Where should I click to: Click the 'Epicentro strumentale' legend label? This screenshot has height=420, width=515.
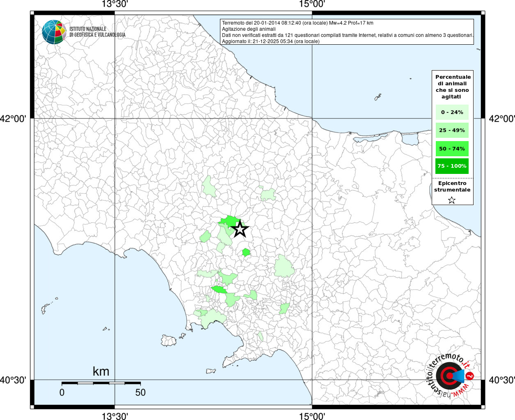click(452, 187)
